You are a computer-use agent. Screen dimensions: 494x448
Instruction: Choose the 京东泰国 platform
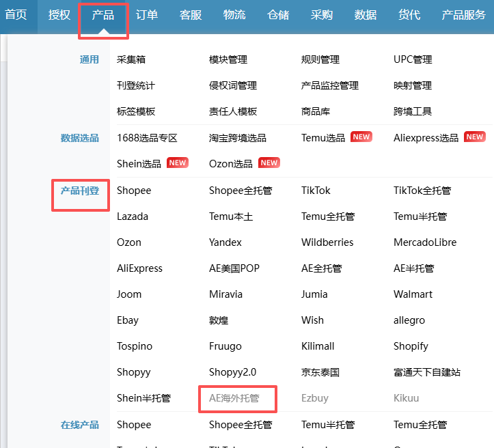coord(320,372)
